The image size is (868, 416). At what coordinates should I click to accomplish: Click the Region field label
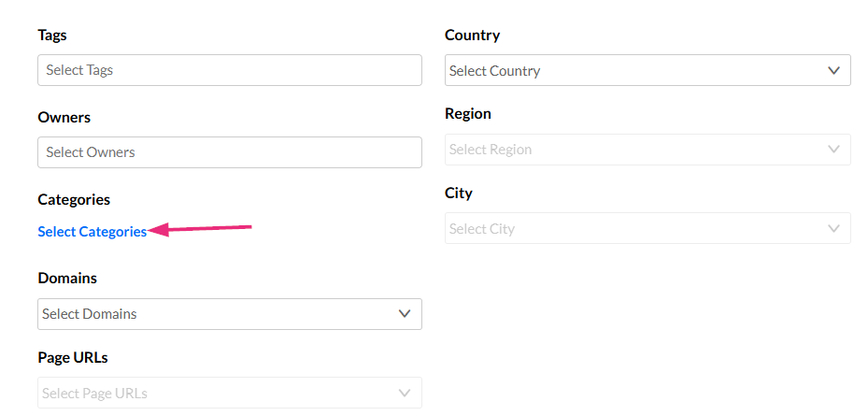468,114
